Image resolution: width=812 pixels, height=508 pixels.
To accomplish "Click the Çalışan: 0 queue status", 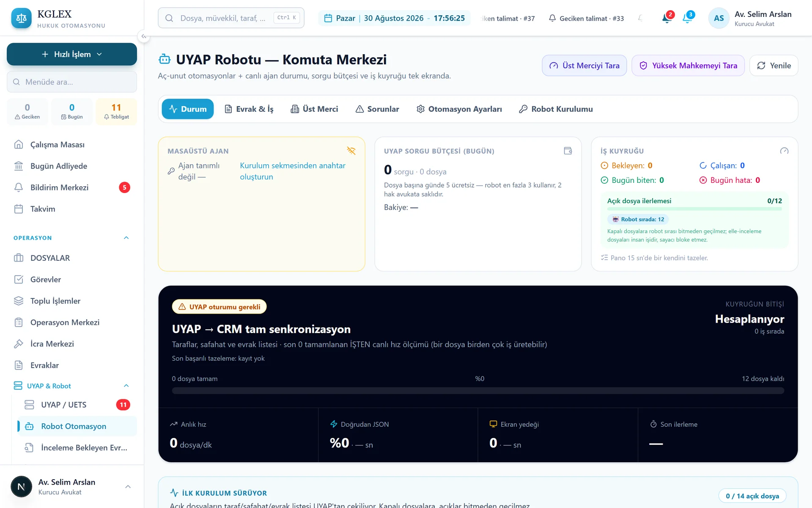I will pos(722,166).
